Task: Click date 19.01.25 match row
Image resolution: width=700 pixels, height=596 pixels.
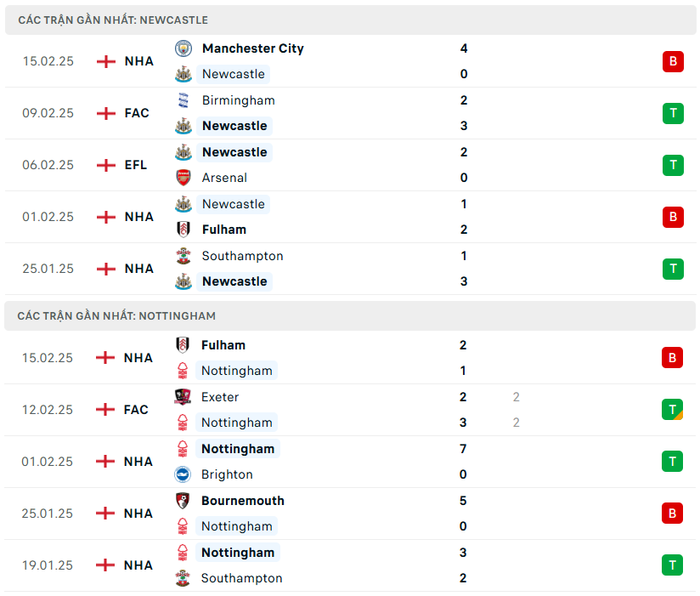Action: [47, 565]
